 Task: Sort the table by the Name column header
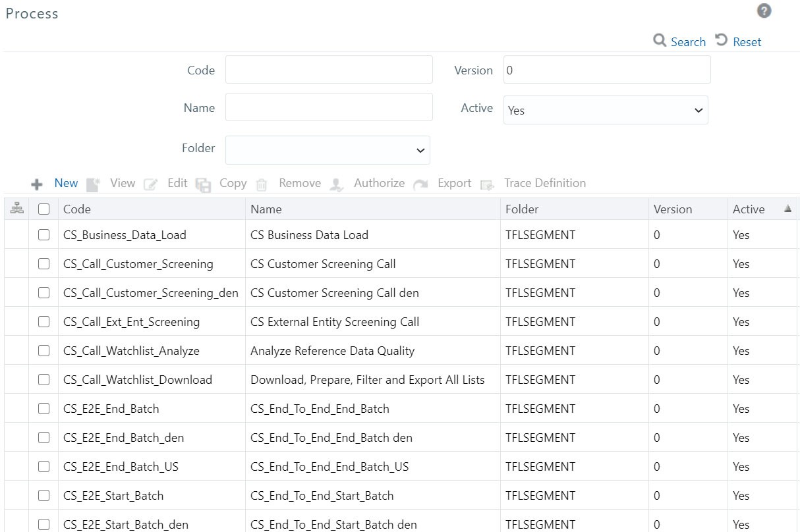click(x=265, y=209)
